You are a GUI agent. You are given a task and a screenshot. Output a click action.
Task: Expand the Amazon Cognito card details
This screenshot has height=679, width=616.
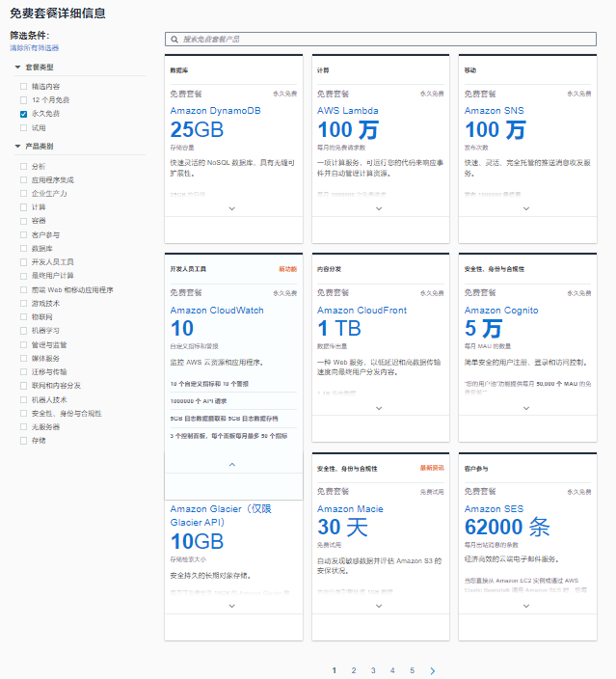(526, 408)
